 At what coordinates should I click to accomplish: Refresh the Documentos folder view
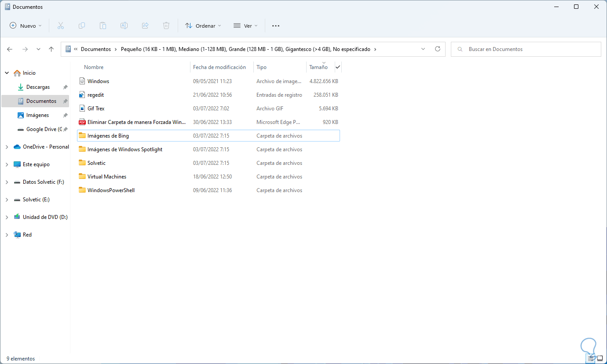(x=437, y=49)
